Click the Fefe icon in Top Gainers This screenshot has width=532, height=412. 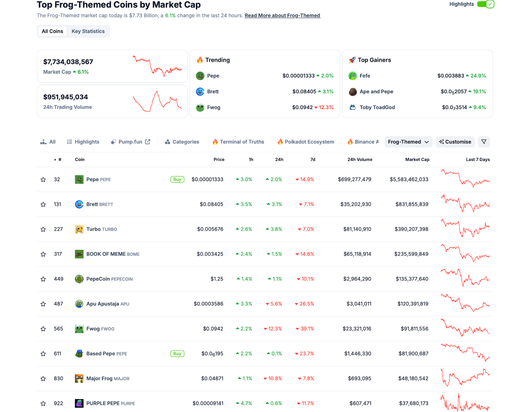pos(353,76)
